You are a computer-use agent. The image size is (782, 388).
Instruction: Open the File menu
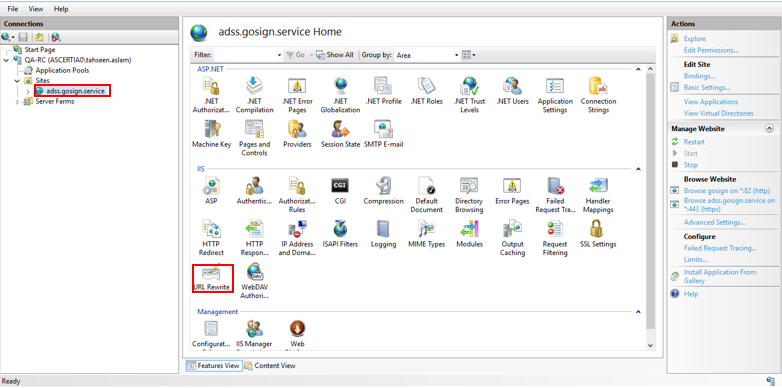click(x=13, y=9)
